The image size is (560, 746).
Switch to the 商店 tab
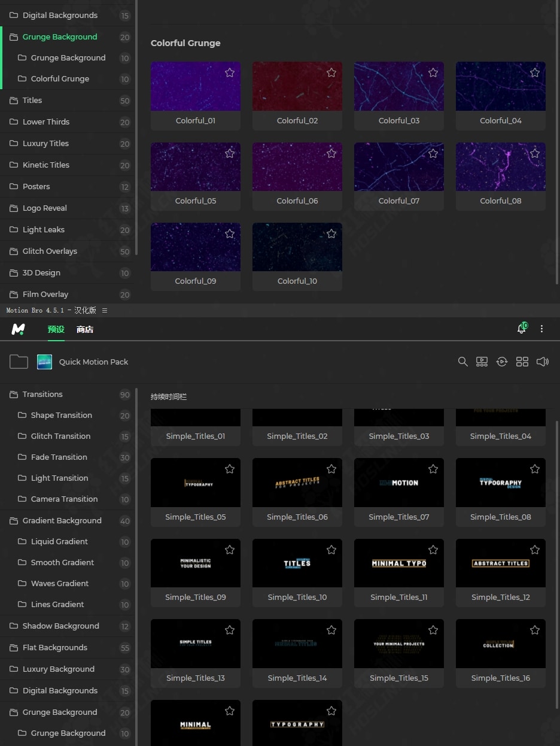(x=85, y=329)
